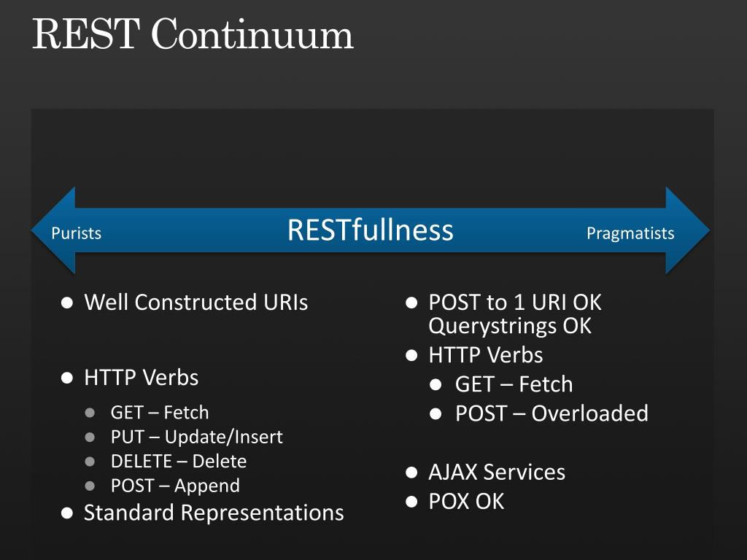Viewport: 747px width, 560px height.
Task: Click the POX OK bullet
Action: 466,502
